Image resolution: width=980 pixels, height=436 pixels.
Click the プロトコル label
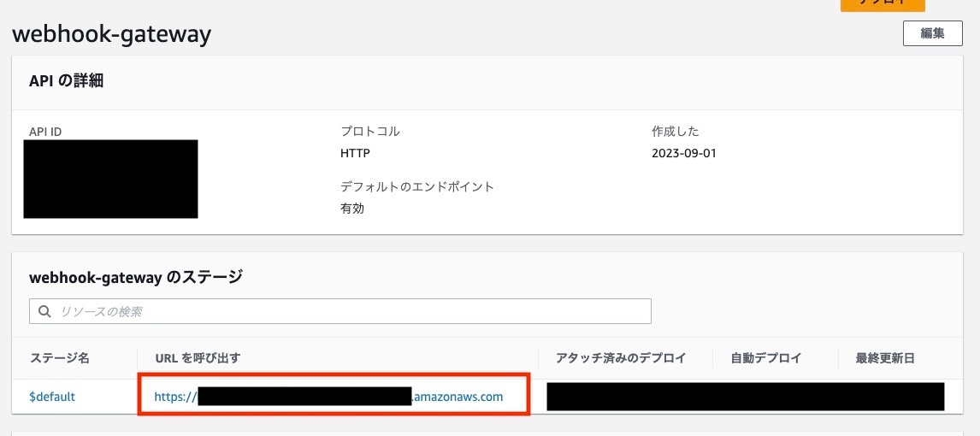pos(370,132)
